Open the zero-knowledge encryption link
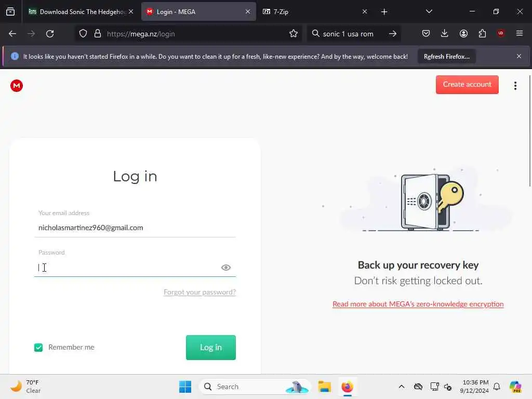This screenshot has height=399, width=532. [x=418, y=304]
